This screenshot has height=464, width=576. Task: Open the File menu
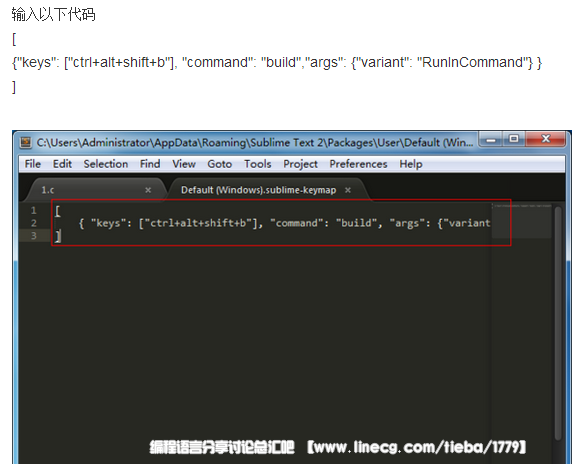point(33,164)
